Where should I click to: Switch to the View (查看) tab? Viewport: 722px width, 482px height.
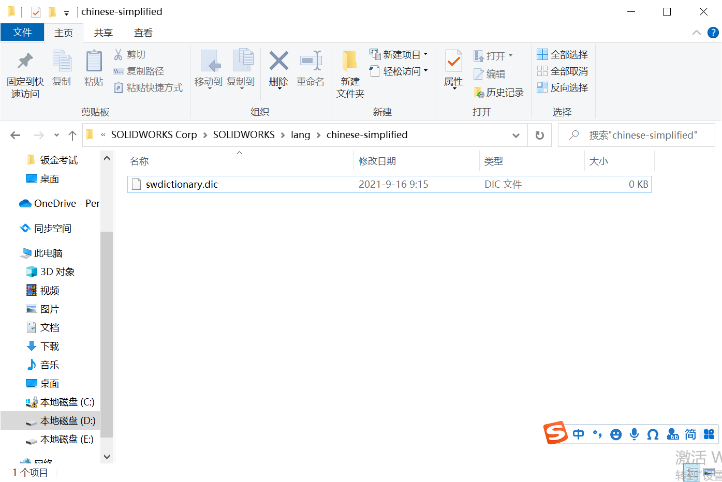click(143, 33)
